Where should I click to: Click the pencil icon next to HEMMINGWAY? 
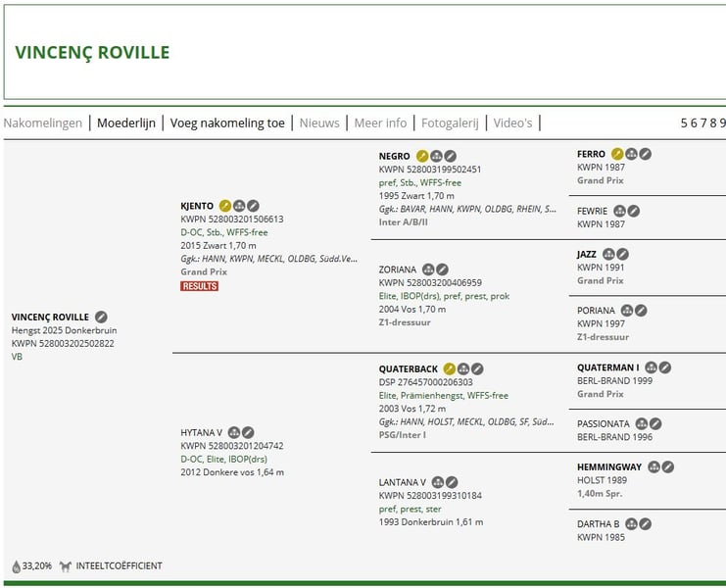tap(668, 467)
